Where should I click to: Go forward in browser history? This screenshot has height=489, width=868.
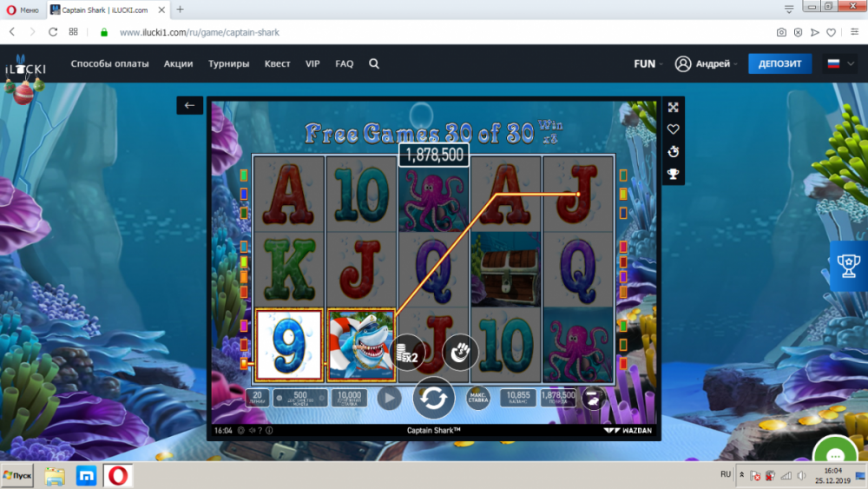click(x=32, y=32)
